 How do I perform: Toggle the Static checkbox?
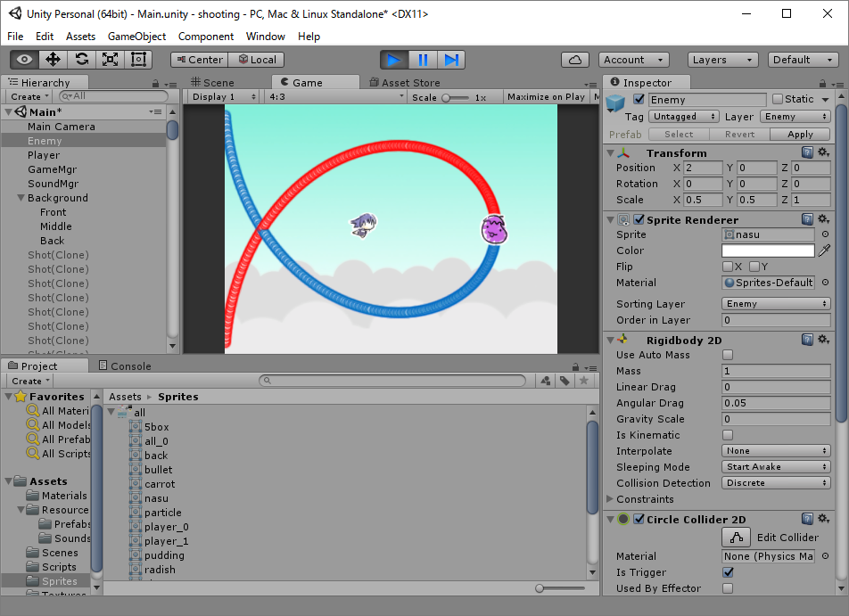(x=778, y=99)
